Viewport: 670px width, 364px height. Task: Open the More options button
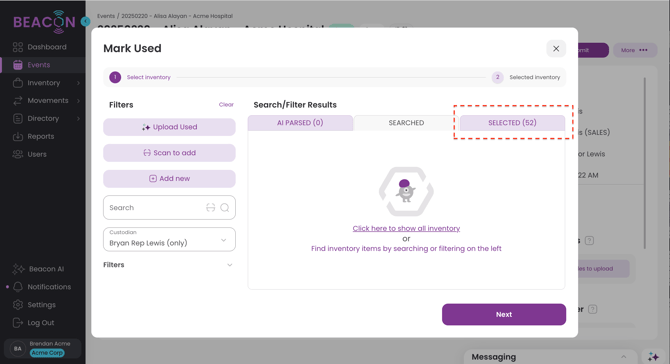[634, 50]
